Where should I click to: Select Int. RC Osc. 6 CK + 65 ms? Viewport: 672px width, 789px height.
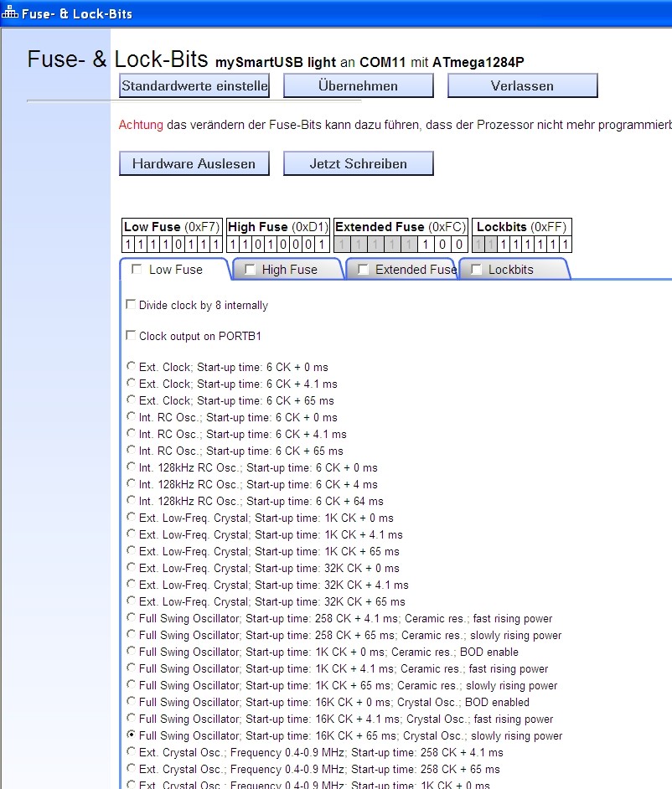(131, 450)
